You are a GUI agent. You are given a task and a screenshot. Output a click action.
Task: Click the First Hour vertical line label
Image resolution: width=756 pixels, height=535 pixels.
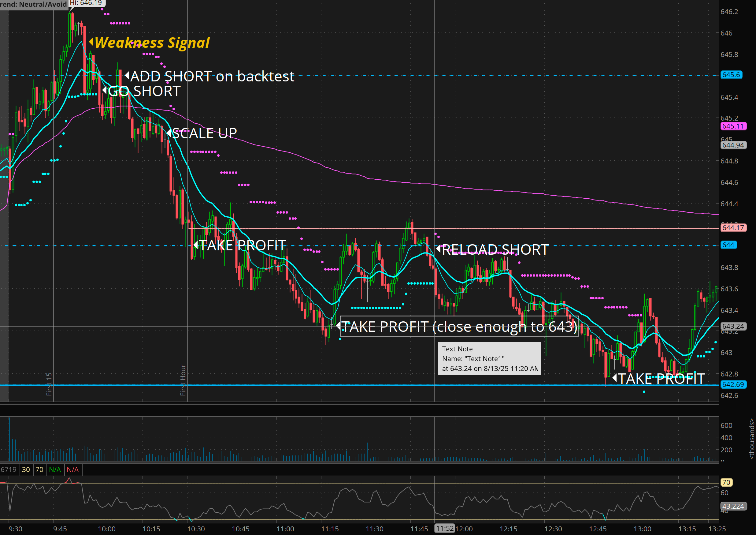[183, 380]
